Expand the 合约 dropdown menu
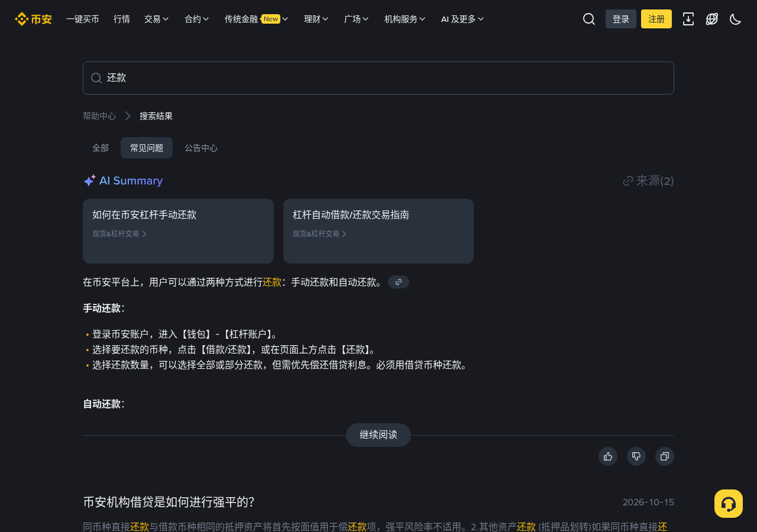The height and width of the screenshot is (532, 757). pyautogui.click(x=197, y=19)
